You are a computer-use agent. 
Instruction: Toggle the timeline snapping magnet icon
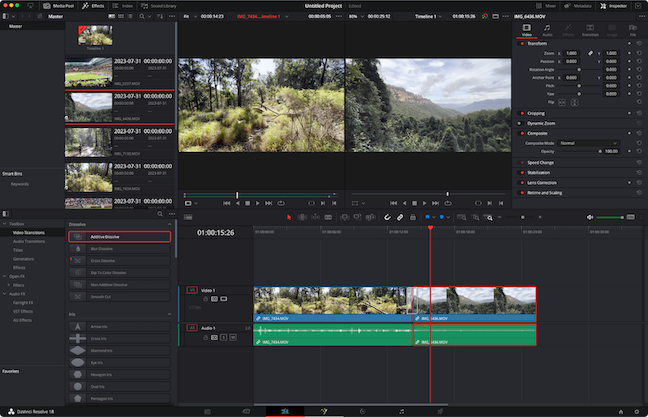(387, 217)
